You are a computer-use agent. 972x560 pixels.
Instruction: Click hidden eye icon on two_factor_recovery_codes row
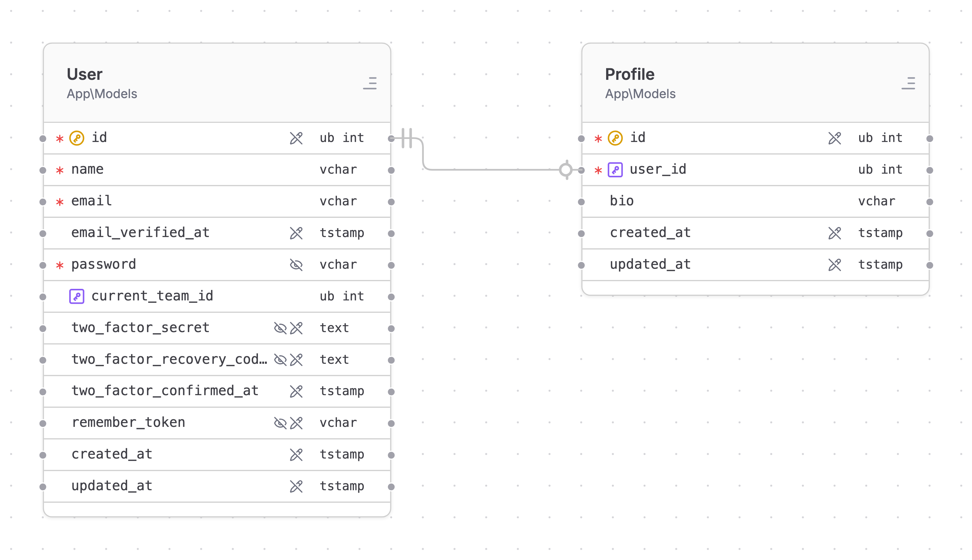click(280, 360)
